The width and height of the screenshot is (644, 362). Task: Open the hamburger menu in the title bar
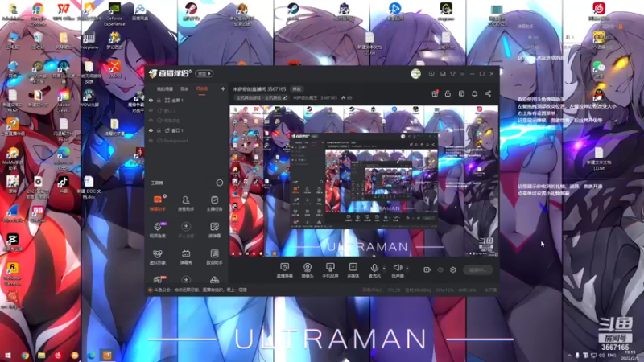pyautogui.click(x=462, y=74)
